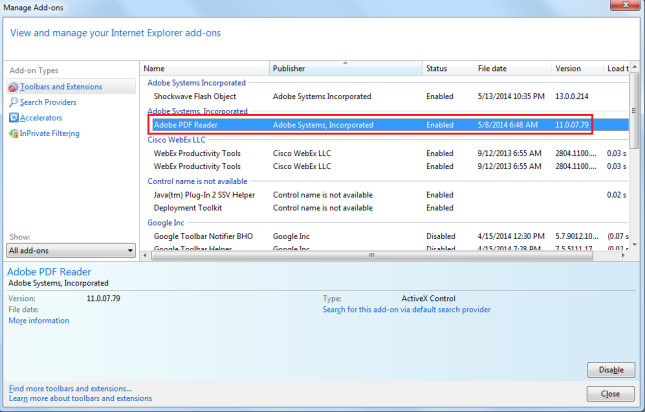The width and height of the screenshot is (645, 412).
Task: Click the Accelerators icon
Action: tap(14, 118)
